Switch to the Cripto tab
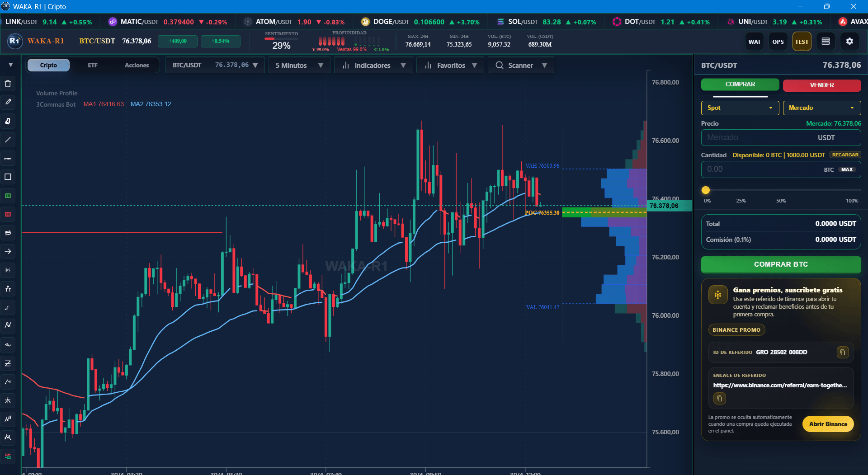This screenshot has width=868, height=475. tap(48, 65)
